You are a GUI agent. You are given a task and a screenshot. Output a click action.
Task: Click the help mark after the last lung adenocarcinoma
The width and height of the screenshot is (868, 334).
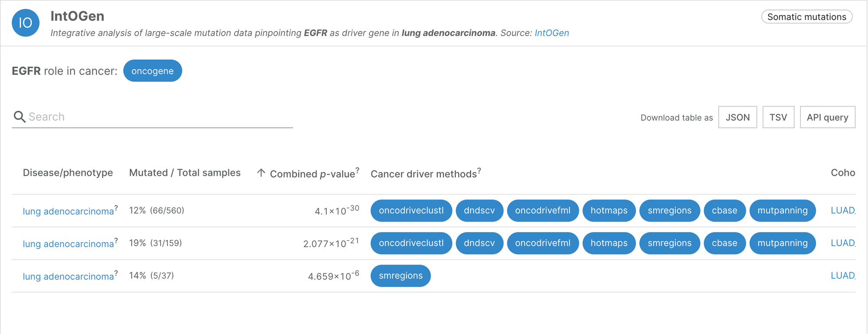pyautogui.click(x=116, y=273)
